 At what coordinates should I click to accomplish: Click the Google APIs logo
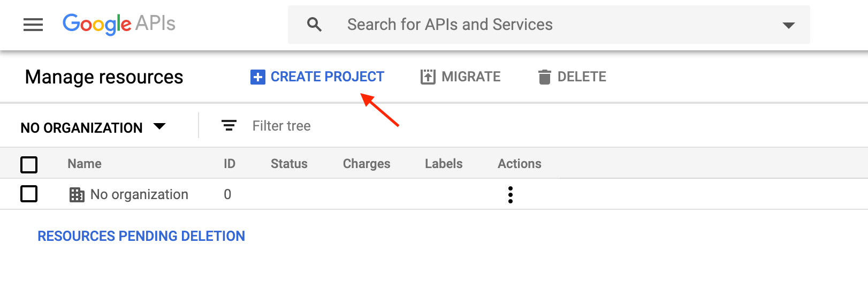click(119, 24)
